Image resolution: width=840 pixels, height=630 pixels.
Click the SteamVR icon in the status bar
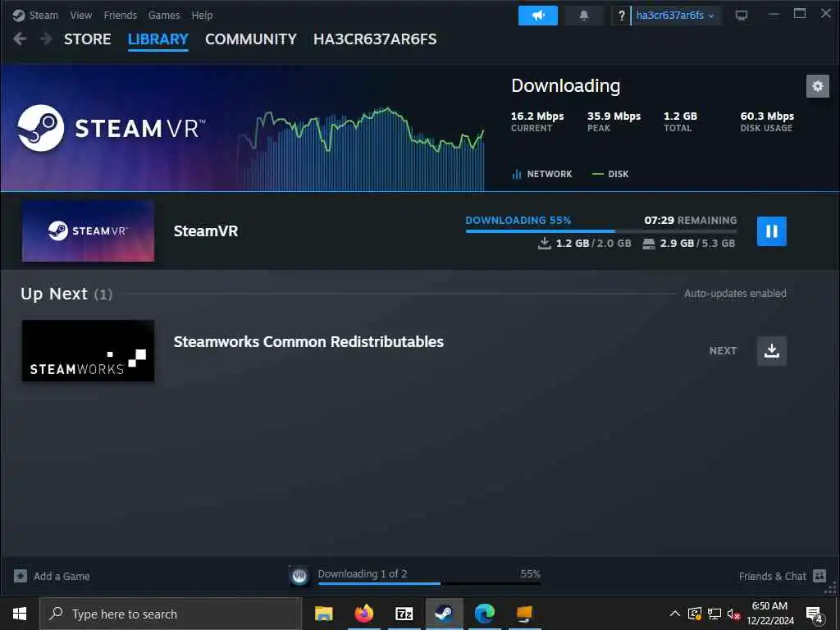point(299,576)
